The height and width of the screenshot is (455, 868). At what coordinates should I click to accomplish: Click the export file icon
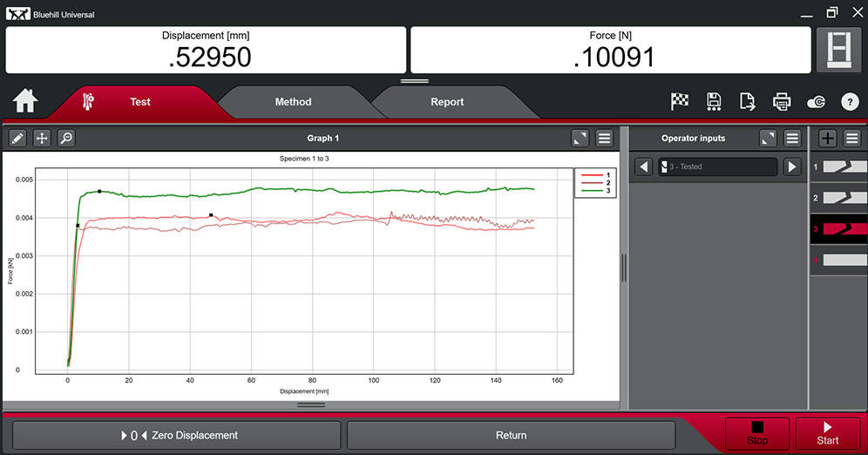747,102
